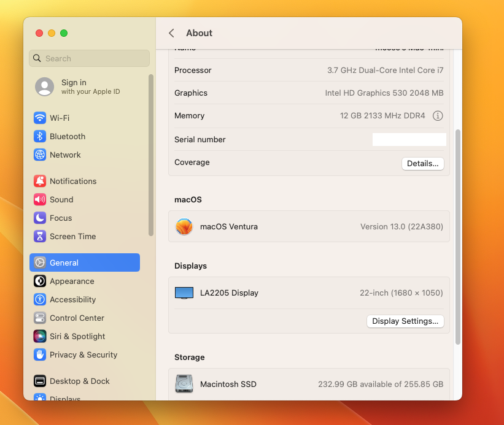Open Display Settings button
Viewport: 504px width, 425px height.
point(405,321)
